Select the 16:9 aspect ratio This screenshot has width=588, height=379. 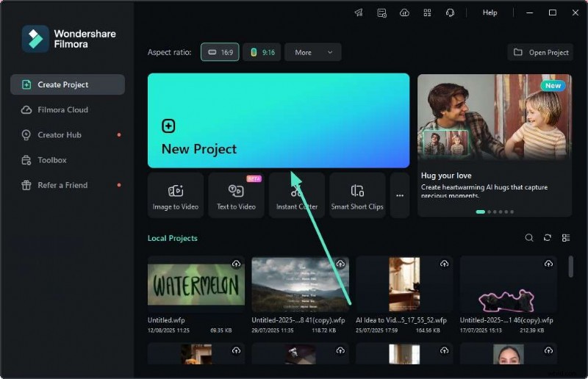220,52
